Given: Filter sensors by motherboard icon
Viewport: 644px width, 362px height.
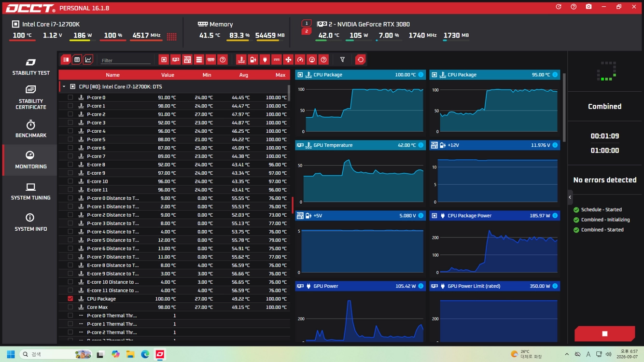Looking at the screenshot, I should pos(187,60).
